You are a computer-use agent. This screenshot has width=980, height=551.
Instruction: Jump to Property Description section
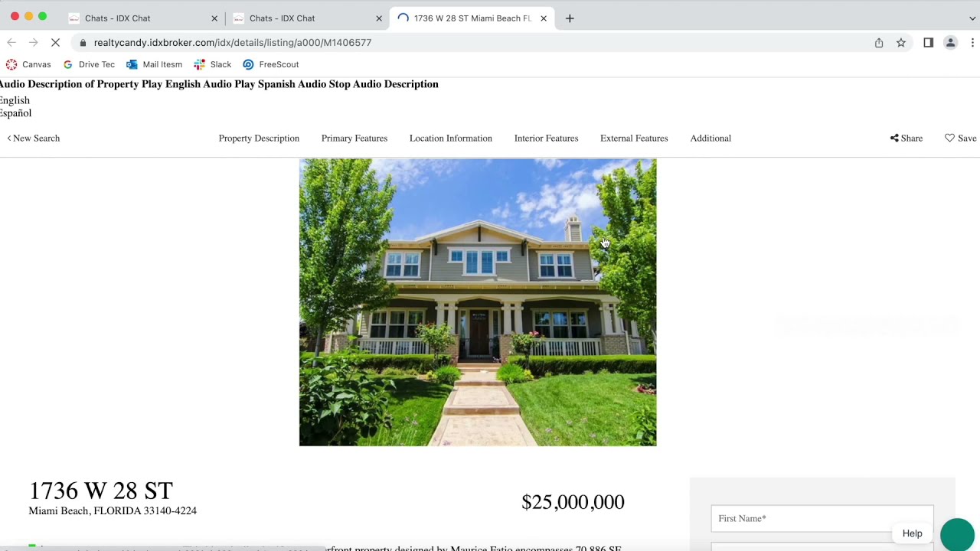point(259,139)
